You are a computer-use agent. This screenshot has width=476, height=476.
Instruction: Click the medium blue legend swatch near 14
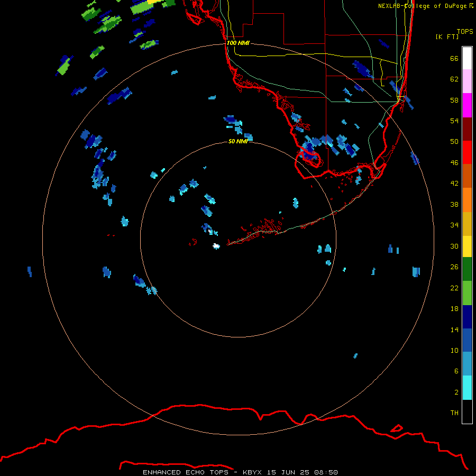pos(467,340)
